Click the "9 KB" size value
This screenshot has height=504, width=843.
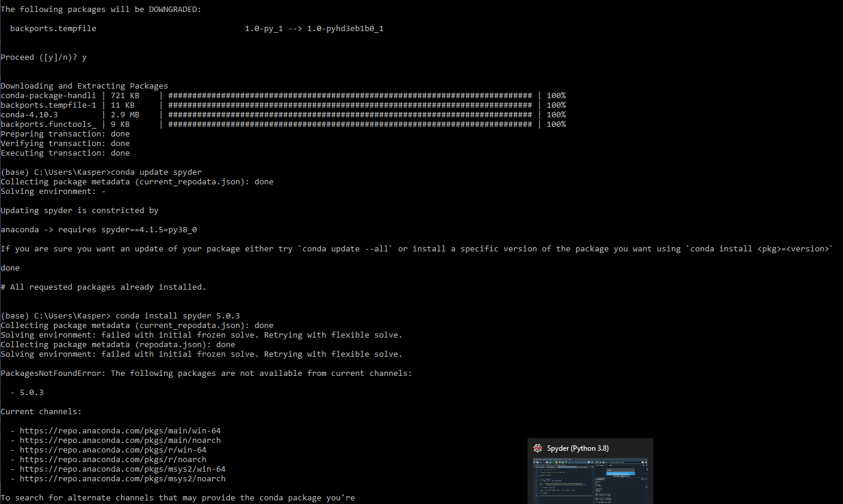120,125
